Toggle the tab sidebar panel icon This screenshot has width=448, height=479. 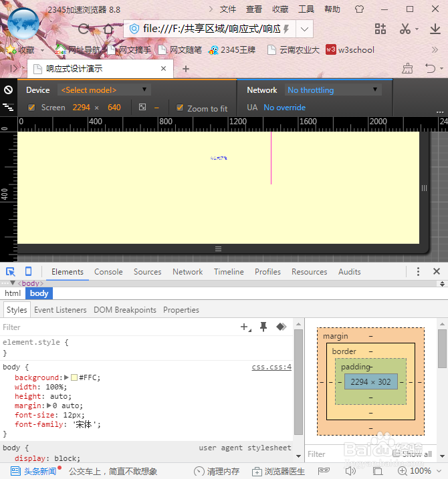[14, 68]
